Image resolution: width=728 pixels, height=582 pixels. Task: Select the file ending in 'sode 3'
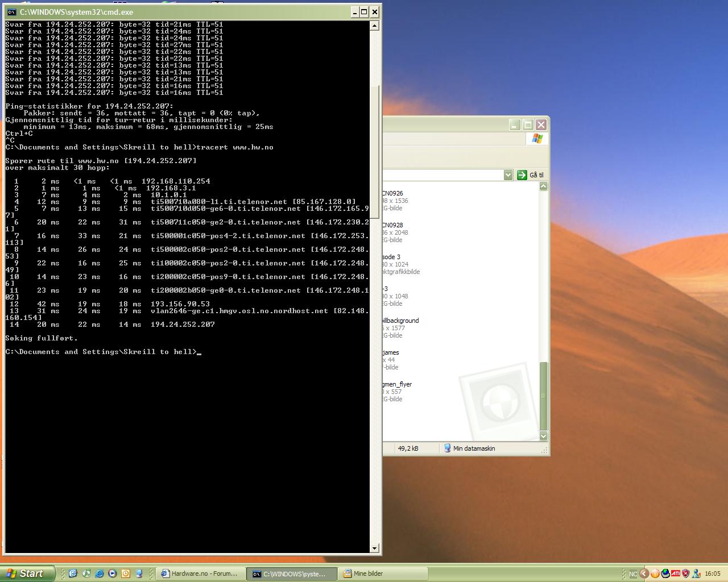(402, 264)
